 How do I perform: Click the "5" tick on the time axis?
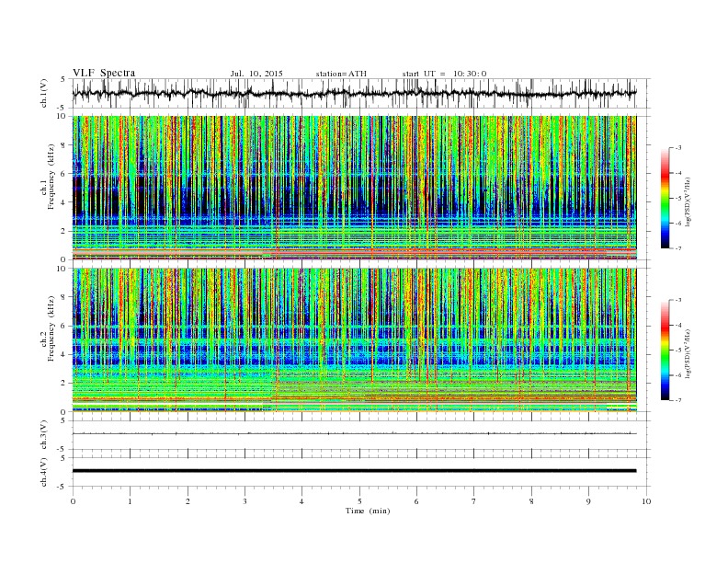[x=359, y=501]
